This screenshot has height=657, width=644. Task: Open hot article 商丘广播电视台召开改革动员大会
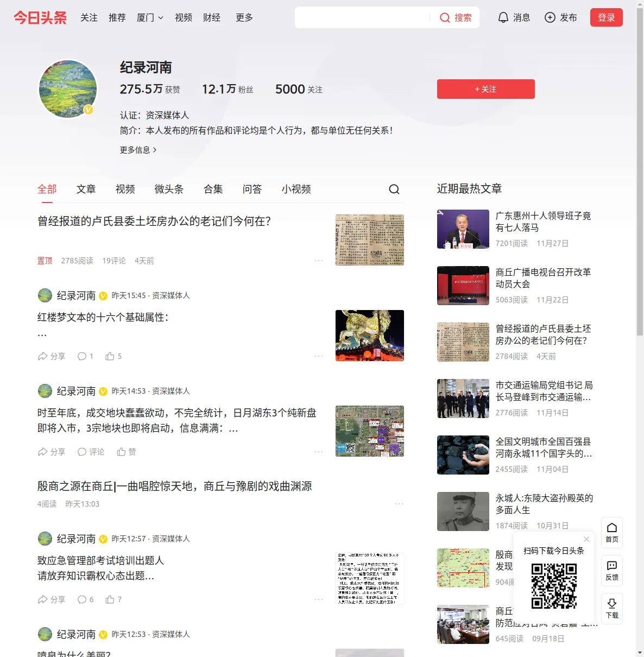tap(544, 278)
